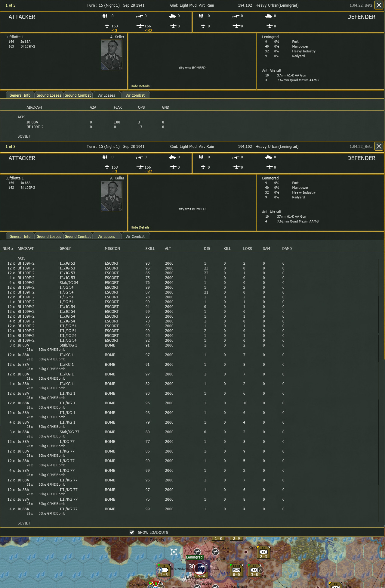Screen dimensions: 385x588
Task: Open the Ground Combat tab in the lower report
Action: pos(78,236)
